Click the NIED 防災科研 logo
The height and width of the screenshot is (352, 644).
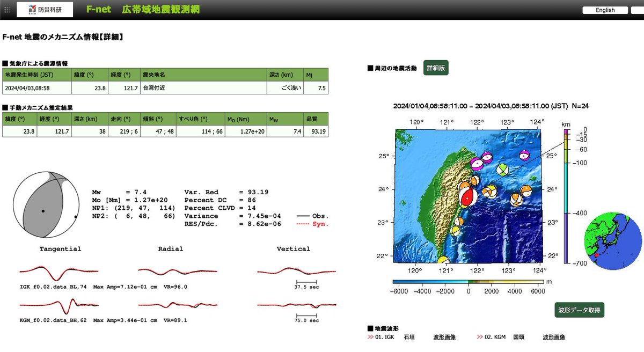point(45,10)
